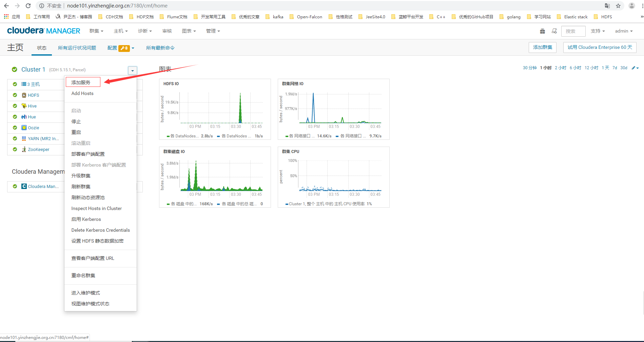The image size is (644, 342).
Task: Click the Hive bee icon
Action: click(x=24, y=106)
